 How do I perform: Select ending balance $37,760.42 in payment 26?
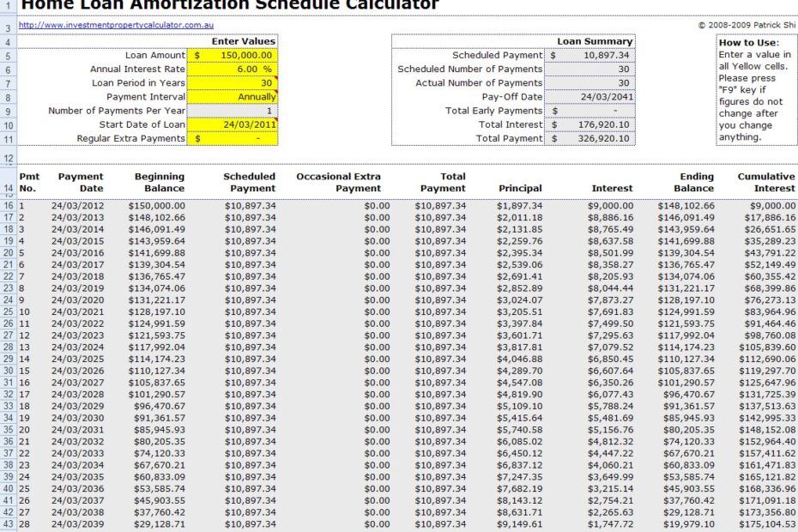coord(688,500)
